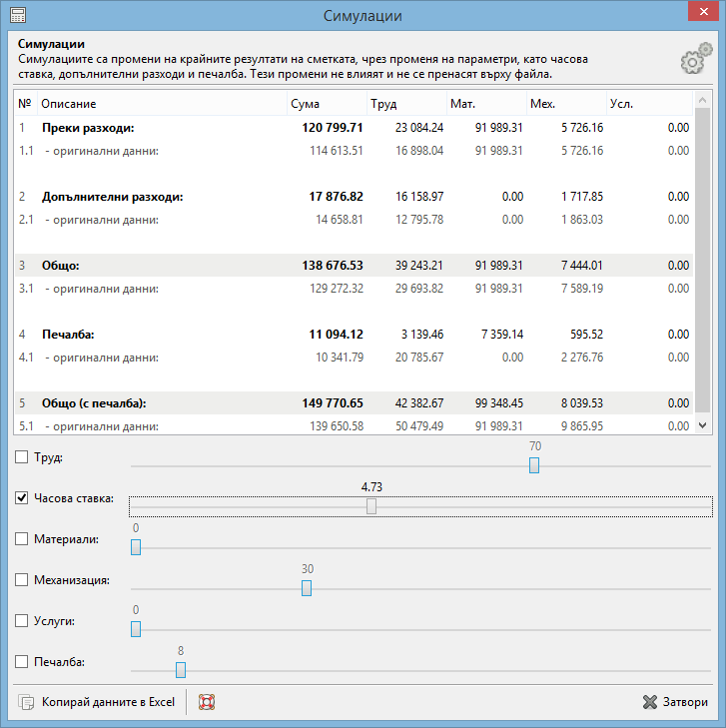Click the red lifebuoy help icon
The height and width of the screenshot is (728, 726).
pyautogui.click(x=207, y=702)
